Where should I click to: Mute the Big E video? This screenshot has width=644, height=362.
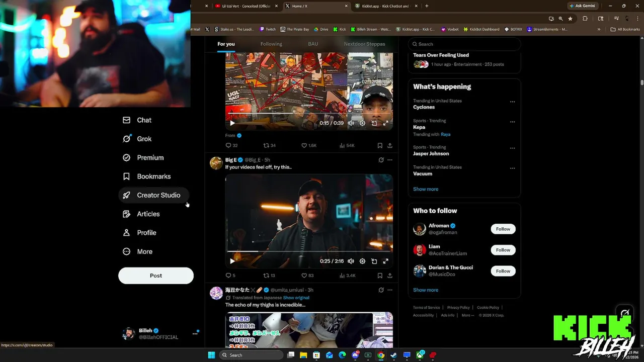351,261
